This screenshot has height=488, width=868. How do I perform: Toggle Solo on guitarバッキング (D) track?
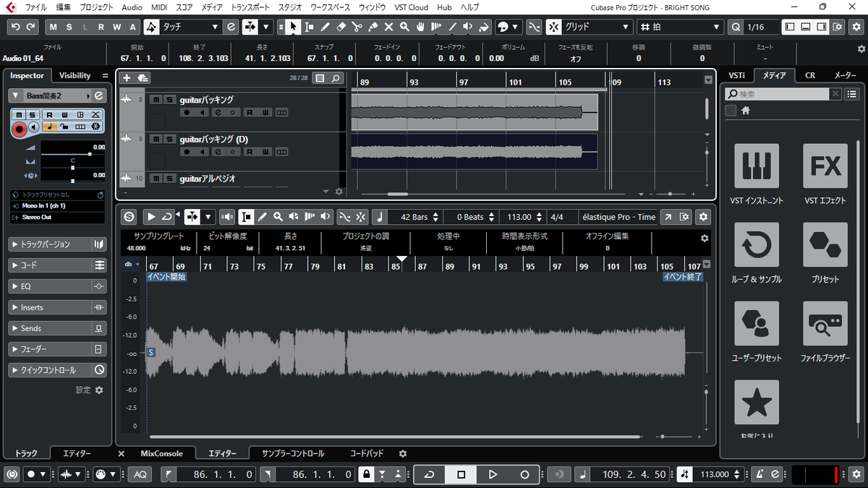coord(169,139)
